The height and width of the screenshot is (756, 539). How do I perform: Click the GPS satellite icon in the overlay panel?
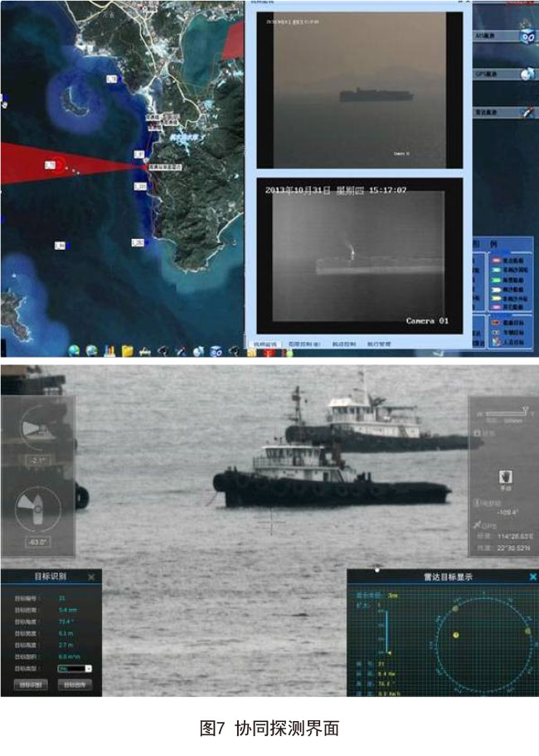pos(478,524)
